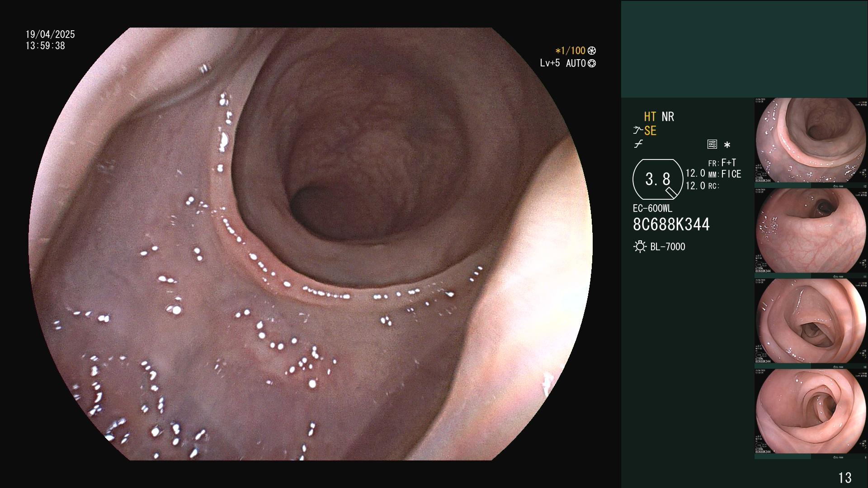Click the light source lamp icon

click(640, 247)
